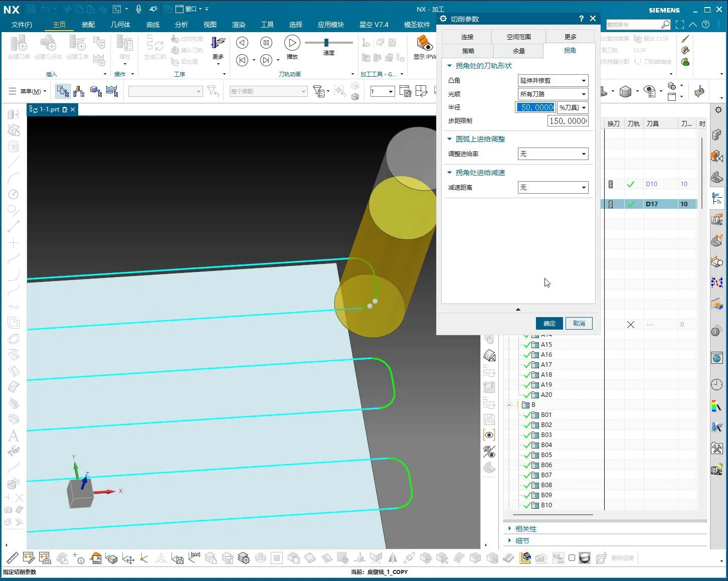Open the 后处理 (Postprocess) tool
This screenshot has height=581, width=728.
click(188, 62)
